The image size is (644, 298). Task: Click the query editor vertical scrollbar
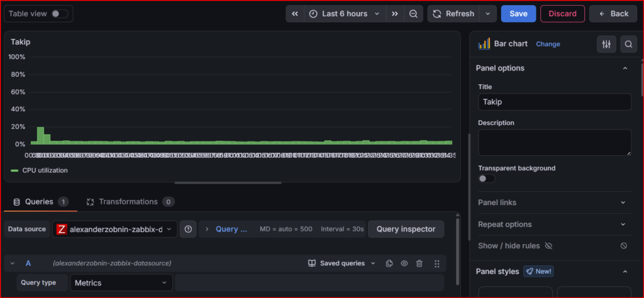pos(458,251)
